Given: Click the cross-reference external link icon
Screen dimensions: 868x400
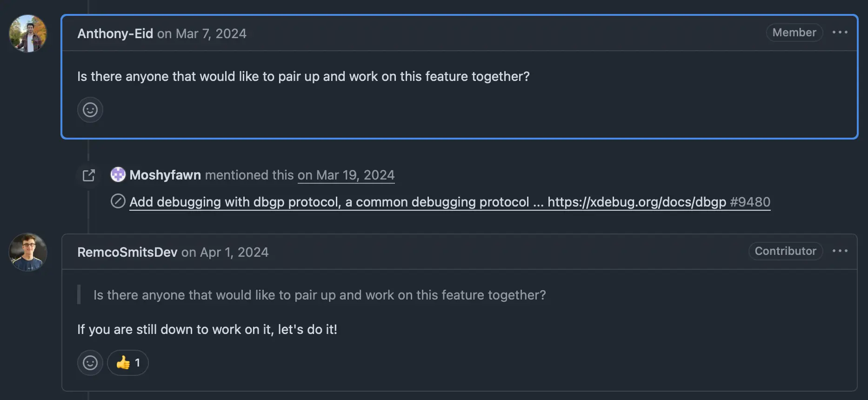Looking at the screenshot, I should coord(88,175).
